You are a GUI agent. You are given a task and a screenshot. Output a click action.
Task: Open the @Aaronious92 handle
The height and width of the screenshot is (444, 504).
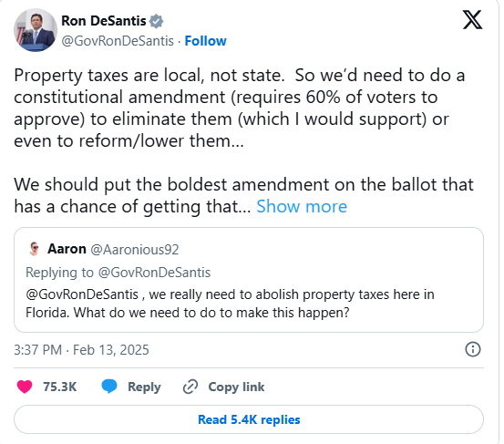(x=134, y=250)
